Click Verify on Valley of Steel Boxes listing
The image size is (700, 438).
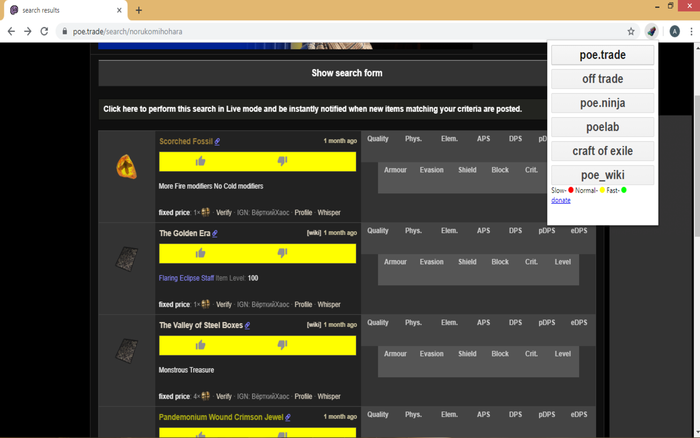pyautogui.click(x=224, y=396)
